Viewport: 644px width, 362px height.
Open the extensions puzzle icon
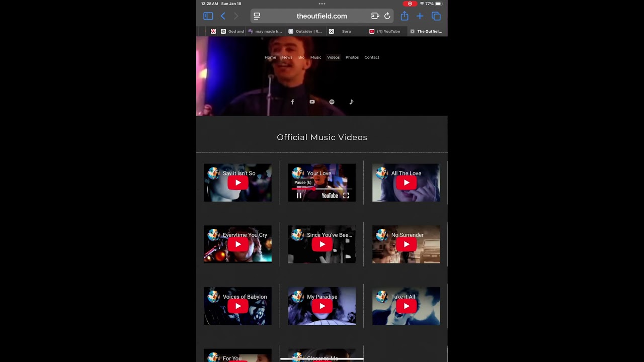point(375,16)
